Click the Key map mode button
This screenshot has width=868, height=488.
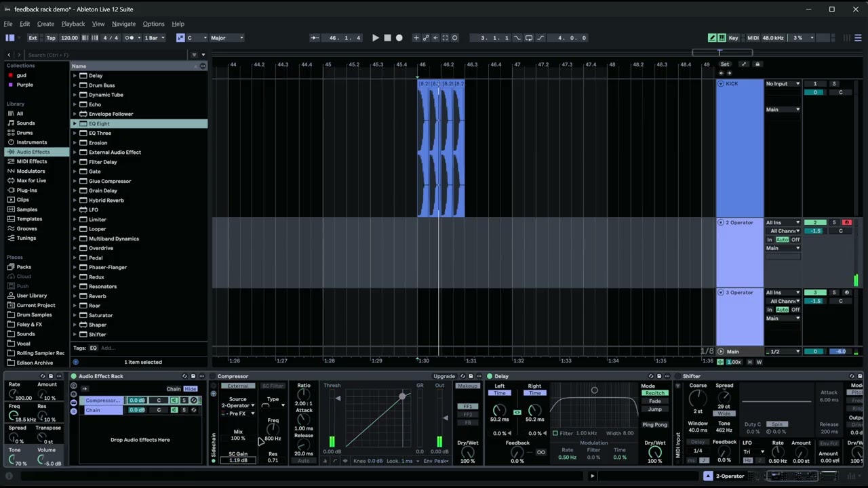(x=733, y=38)
